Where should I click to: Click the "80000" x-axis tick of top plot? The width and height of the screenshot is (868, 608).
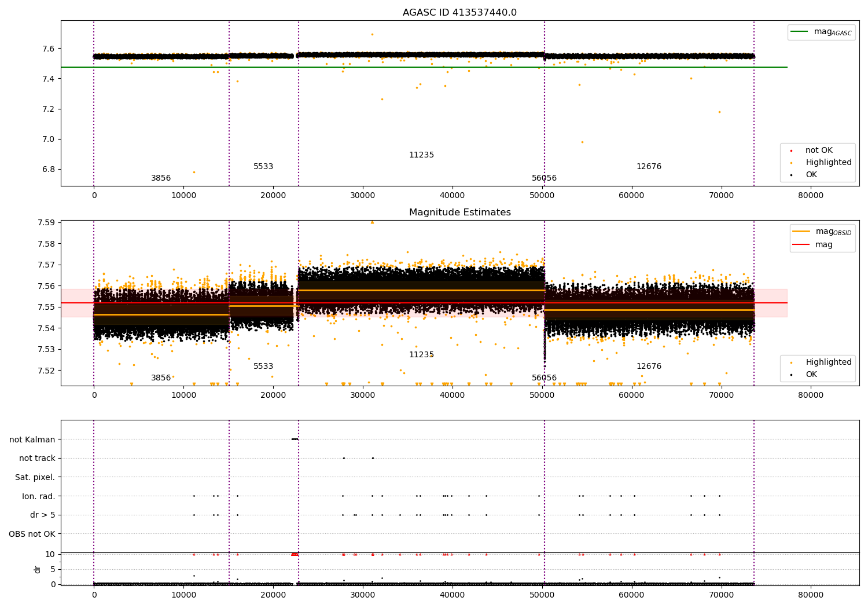point(811,196)
